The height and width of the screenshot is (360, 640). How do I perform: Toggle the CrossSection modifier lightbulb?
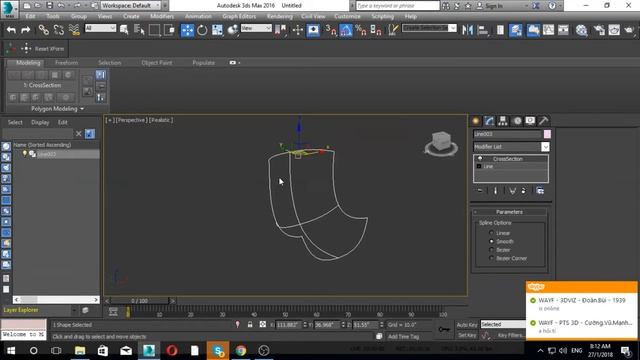(480, 158)
